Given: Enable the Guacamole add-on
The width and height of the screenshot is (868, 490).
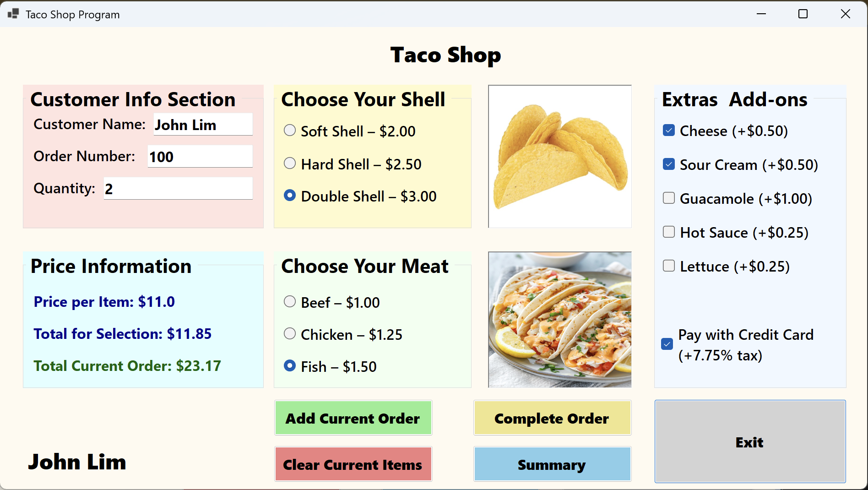Looking at the screenshot, I should [x=669, y=198].
